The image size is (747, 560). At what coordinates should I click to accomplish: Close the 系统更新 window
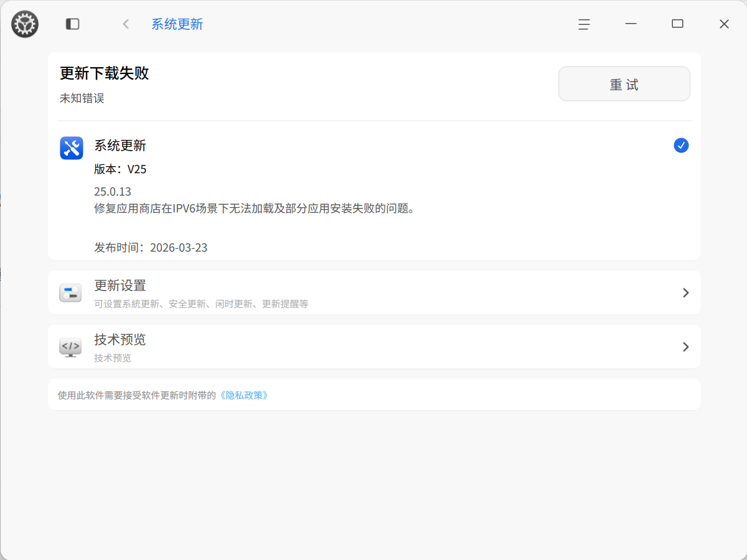724,24
